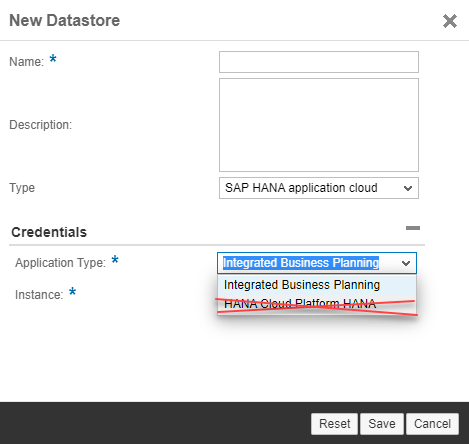This screenshot has width=469, height=444.
Task: Collapse the Credentials section
Action: tap(413, 228)
